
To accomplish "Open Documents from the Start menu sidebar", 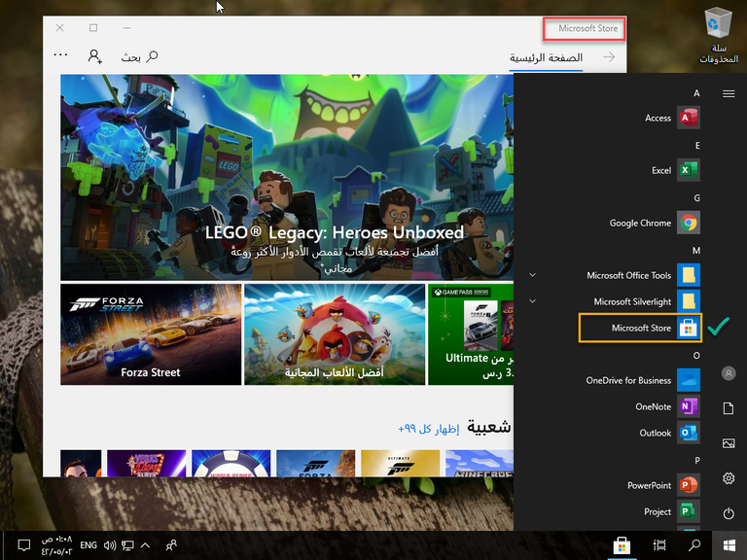I will point(729,408).
